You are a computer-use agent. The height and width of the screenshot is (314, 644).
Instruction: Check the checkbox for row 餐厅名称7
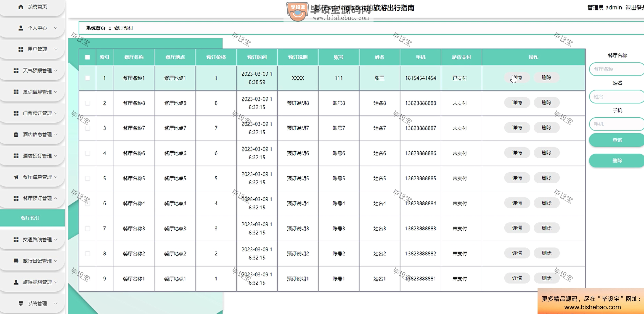pos(87,128)
